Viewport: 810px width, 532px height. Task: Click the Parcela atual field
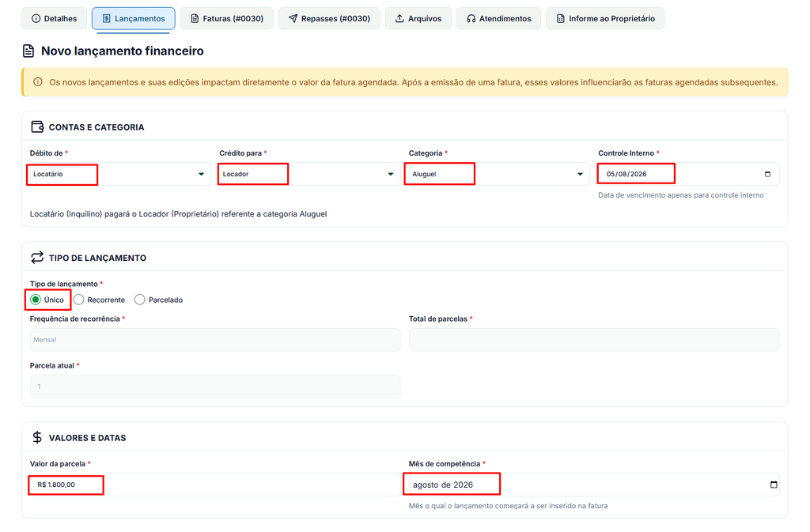215,387
